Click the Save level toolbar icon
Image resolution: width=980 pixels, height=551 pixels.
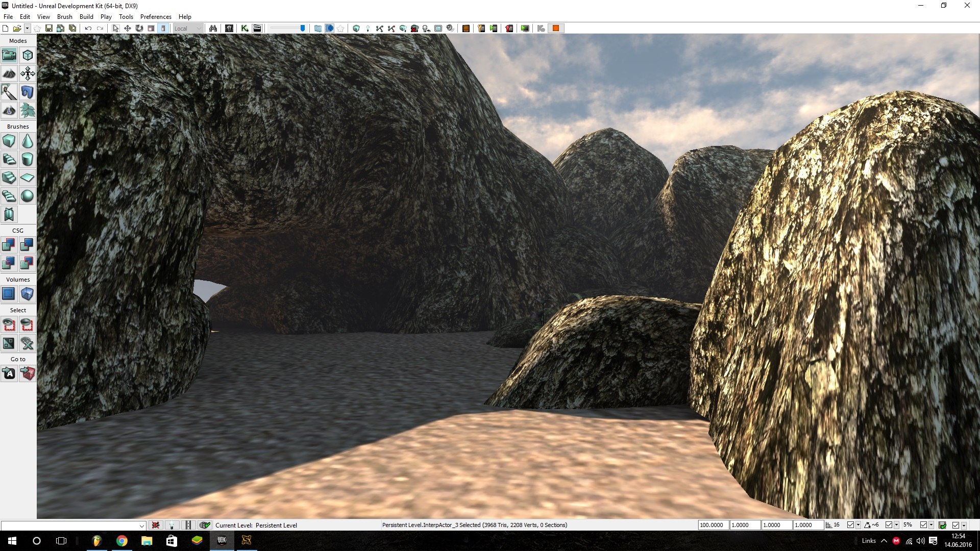coord(49,28)
